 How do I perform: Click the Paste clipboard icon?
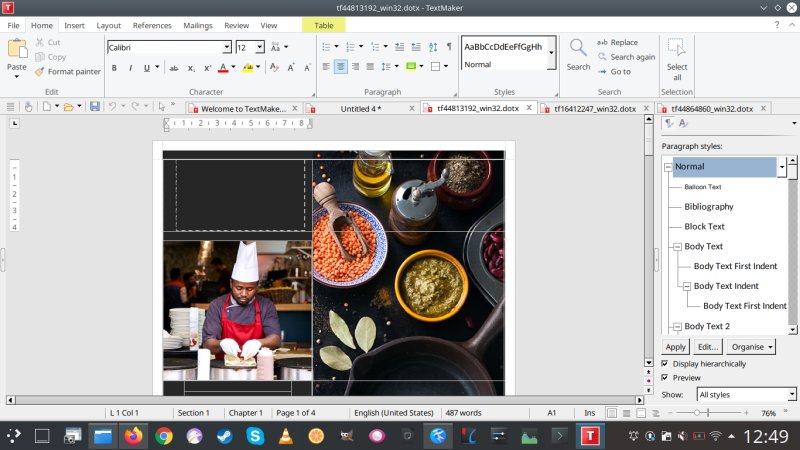[17, 49]
